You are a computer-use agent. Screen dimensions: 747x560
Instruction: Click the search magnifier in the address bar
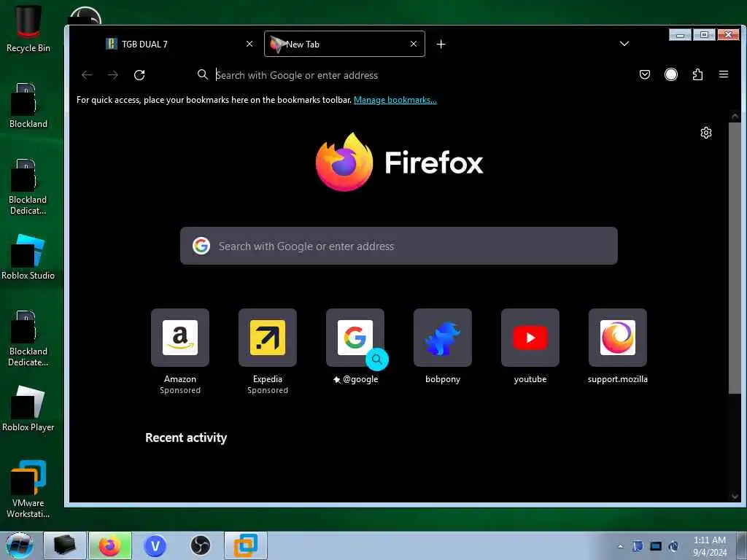pyautogui.click(x=203, y=75)
